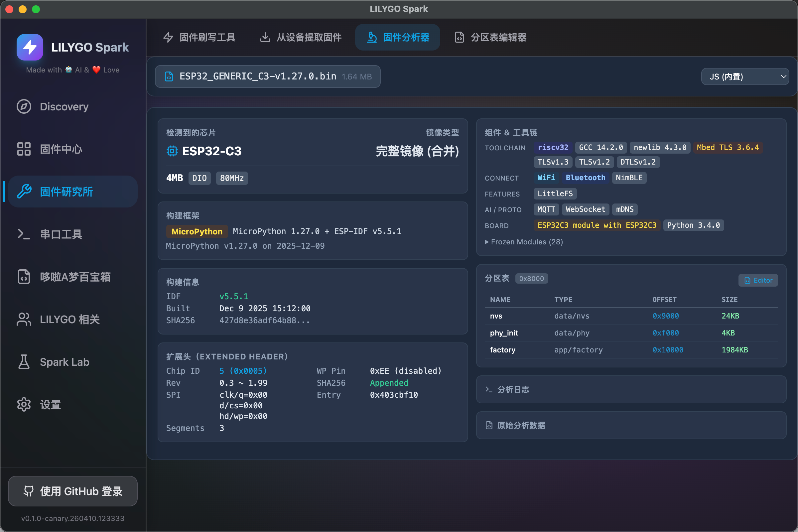The image size is (798, 532).
Task: Switch to the 从设备提取固件 tab
Action: 301,37
